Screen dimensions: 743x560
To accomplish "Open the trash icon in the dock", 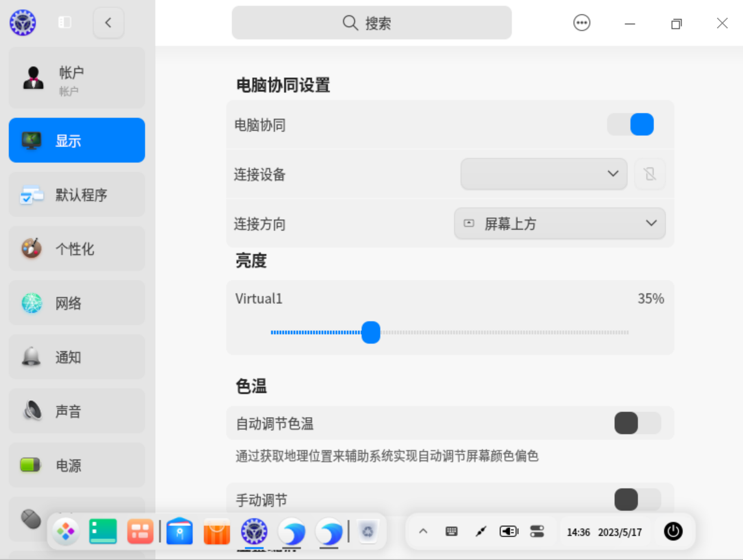I will [367, 531].
